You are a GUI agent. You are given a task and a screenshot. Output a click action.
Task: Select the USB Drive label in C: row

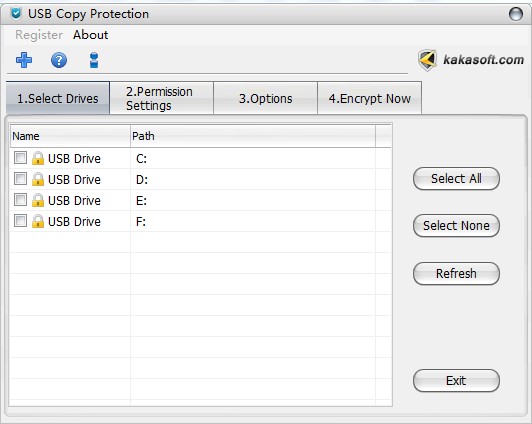(x=74, y=159)
